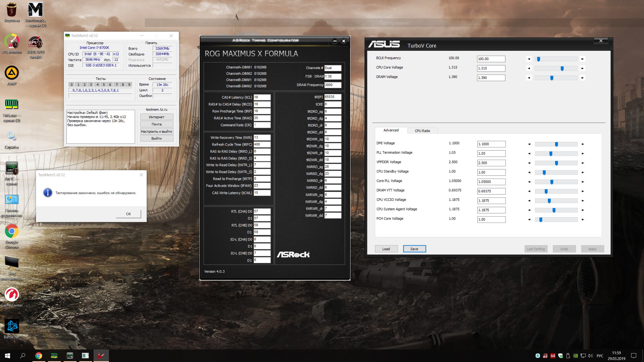Click the DMI Voltage slider handle
This screenshot has width=644, height=362.
click(x=556, y=144)
